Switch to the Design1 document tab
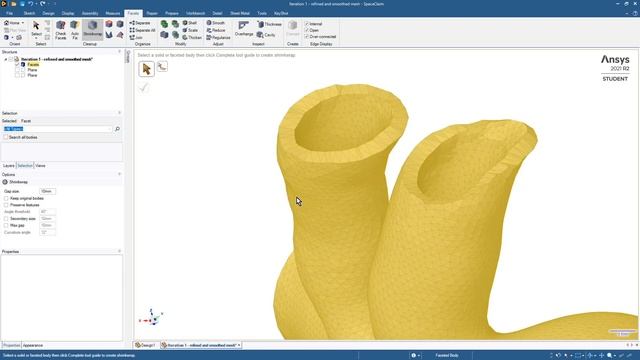640x360 pixels. point(146,345)
